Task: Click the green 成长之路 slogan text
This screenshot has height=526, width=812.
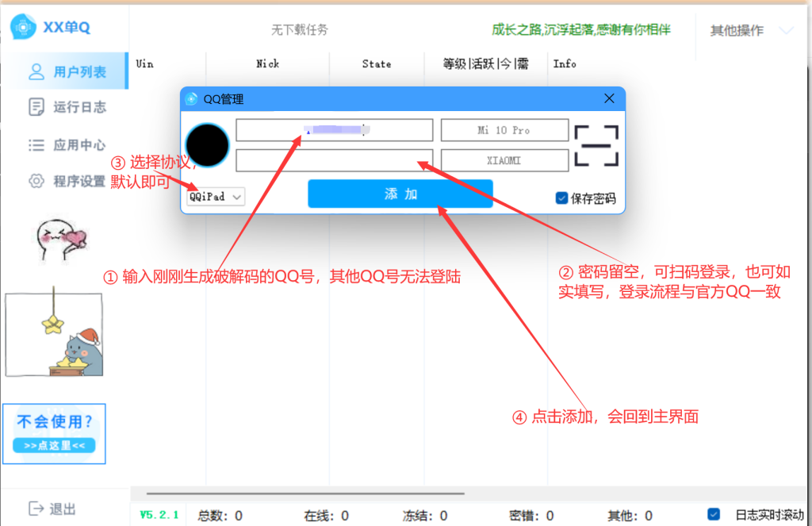Action: pyautogui.click(x=581, y=30)
